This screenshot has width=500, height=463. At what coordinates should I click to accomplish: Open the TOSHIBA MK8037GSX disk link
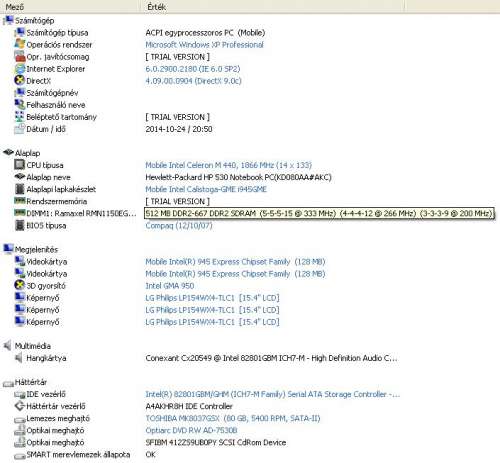point(233,418)
